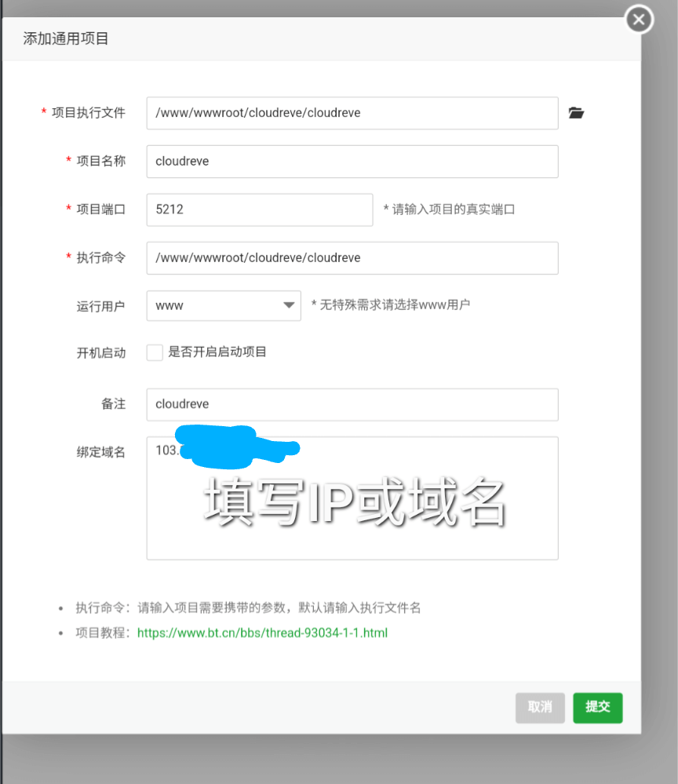Click the 提交 submit button
Viewport: 678px width, 784px height.
click(x=597, y=707)
